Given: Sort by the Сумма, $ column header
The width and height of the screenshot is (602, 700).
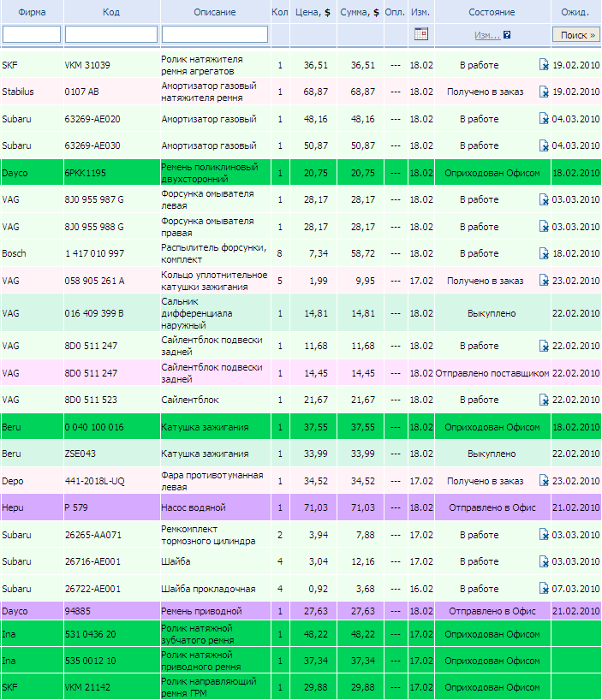Looking at the screenshot, I should [x=360, y=12].
